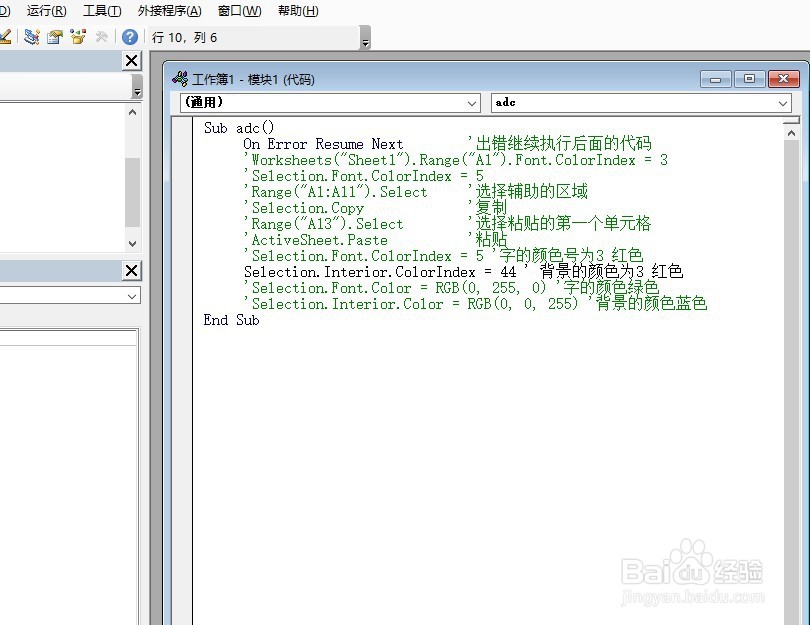Open the 帮助(H) menu
The image size is (810, 625).
coord(298,10)
